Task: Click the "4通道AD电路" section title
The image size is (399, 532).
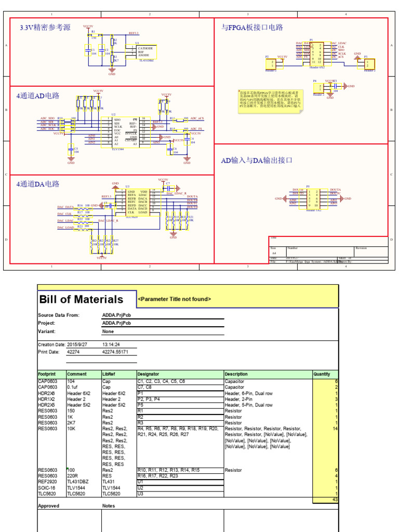Action: pyautogui.click(x=38, y=96)
